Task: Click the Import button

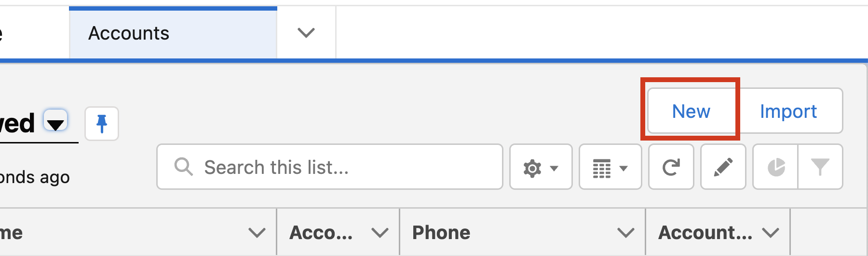Action: [x=788, y=111]
